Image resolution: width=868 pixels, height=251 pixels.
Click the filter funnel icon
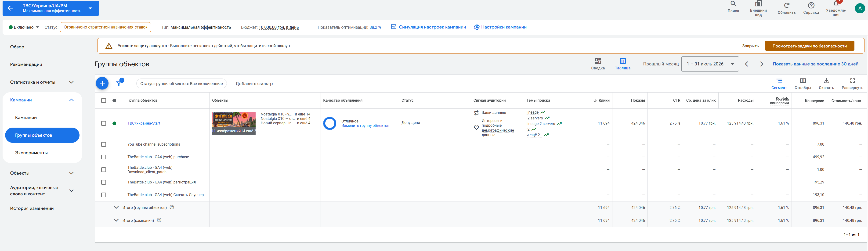[x=119, y=83]
